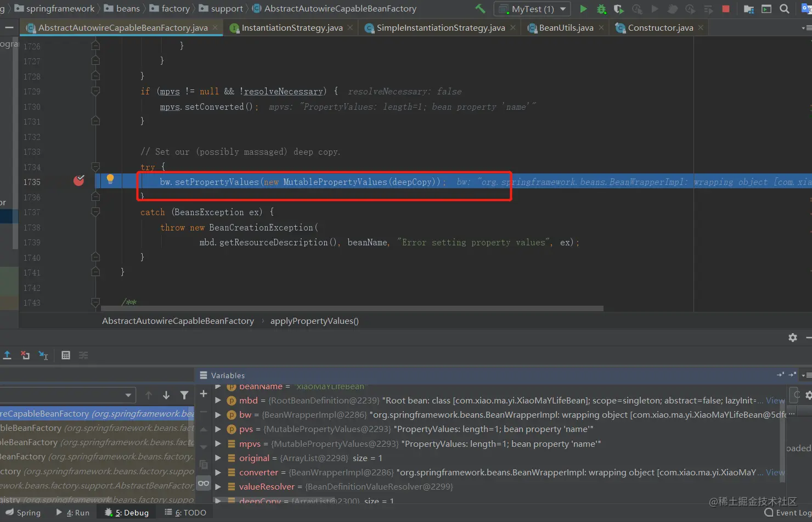Image resolution: width=812 pixels, height=522 pixels.
Task: Toggle the breakpoint on line 1735
Action: [79, 181]
